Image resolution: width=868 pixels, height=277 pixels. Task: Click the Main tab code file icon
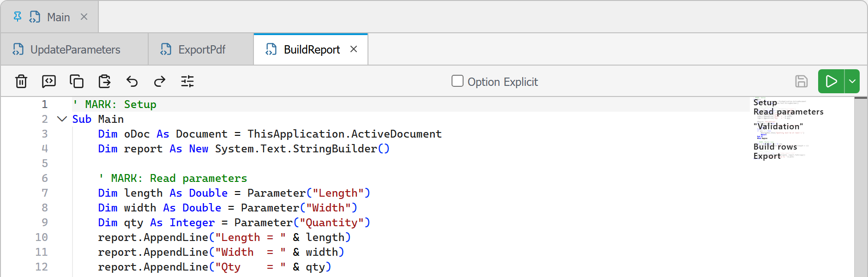point(35,17)
